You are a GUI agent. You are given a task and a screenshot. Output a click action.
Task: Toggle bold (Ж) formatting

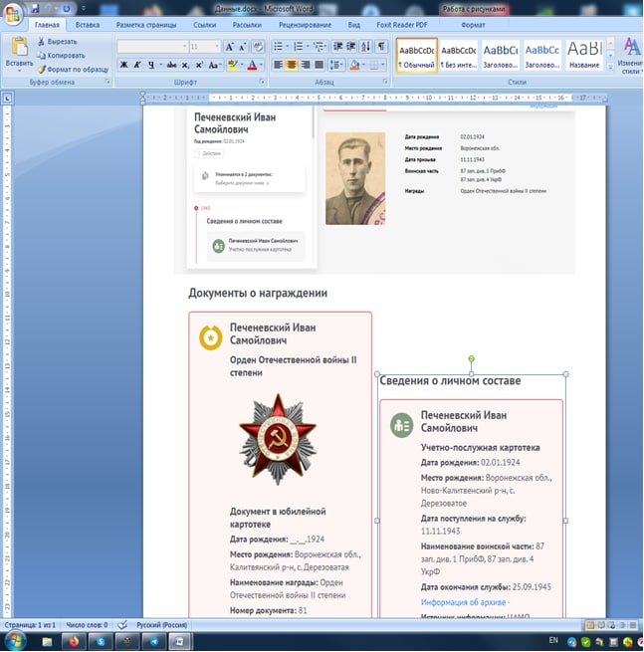point(123,65)
